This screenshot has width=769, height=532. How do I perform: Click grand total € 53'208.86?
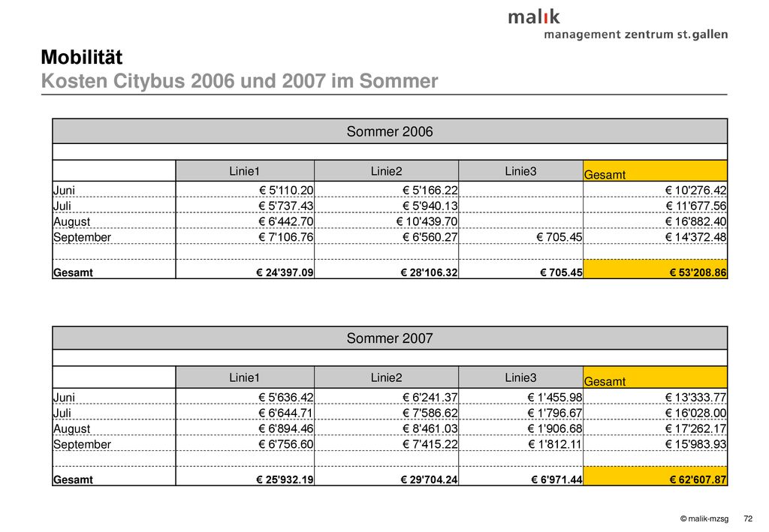(698, 272)
